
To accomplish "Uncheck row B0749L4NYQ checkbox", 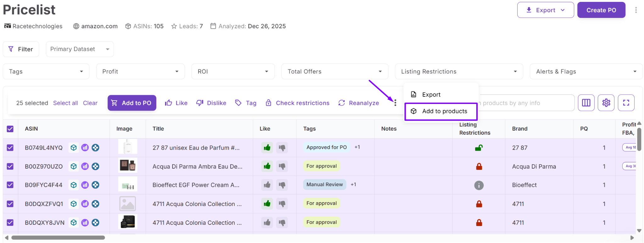I will [10, 148].
